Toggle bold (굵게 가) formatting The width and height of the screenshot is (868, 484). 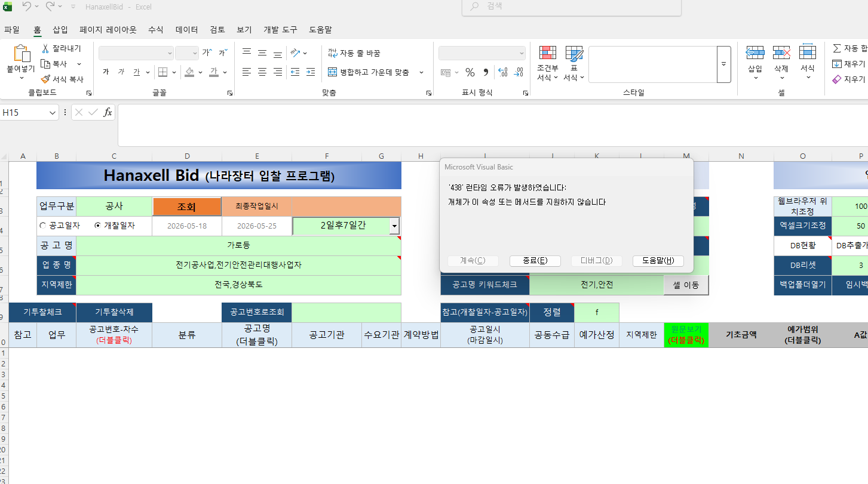coord(106,72)
